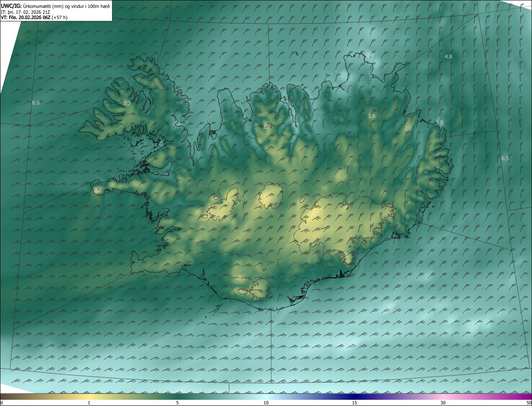This screenshot has height=406, width=532.
Task: Click the 30 tick on the color scale
Action: pos(443,403)
